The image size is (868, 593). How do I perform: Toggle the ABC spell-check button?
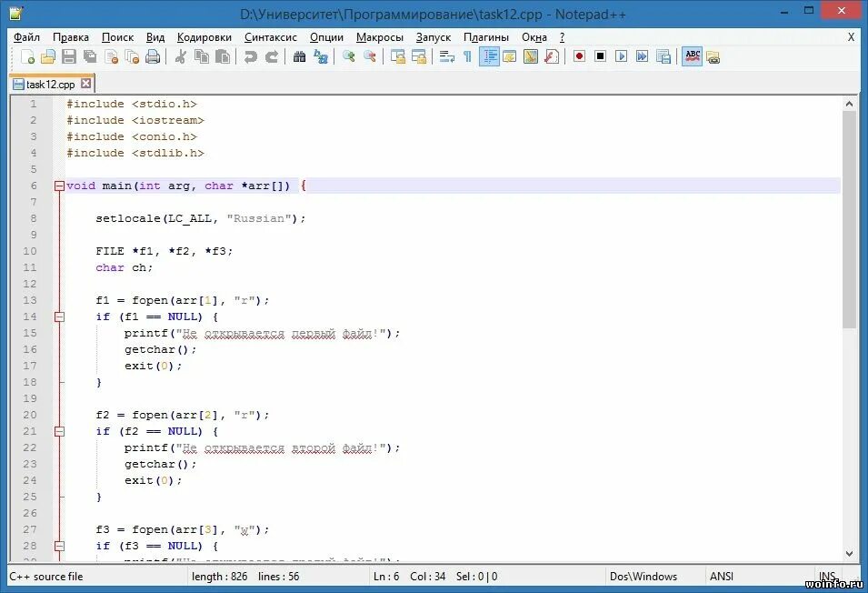coord(692,56)
